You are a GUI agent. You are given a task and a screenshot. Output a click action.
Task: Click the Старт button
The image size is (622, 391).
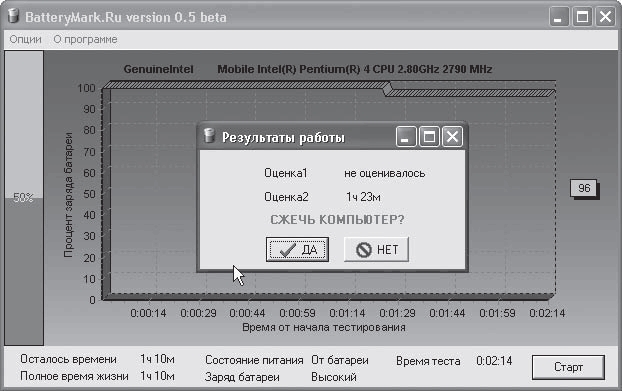[x=568, y=367]
